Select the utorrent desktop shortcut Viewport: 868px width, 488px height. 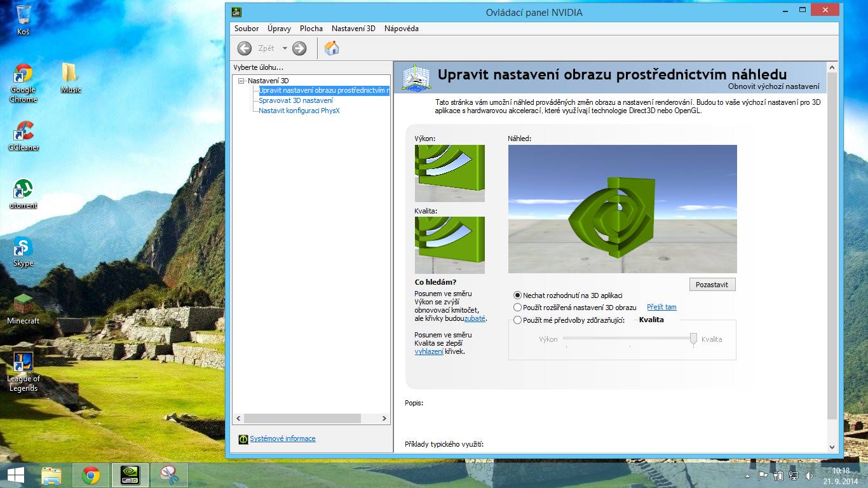point(24,194)
